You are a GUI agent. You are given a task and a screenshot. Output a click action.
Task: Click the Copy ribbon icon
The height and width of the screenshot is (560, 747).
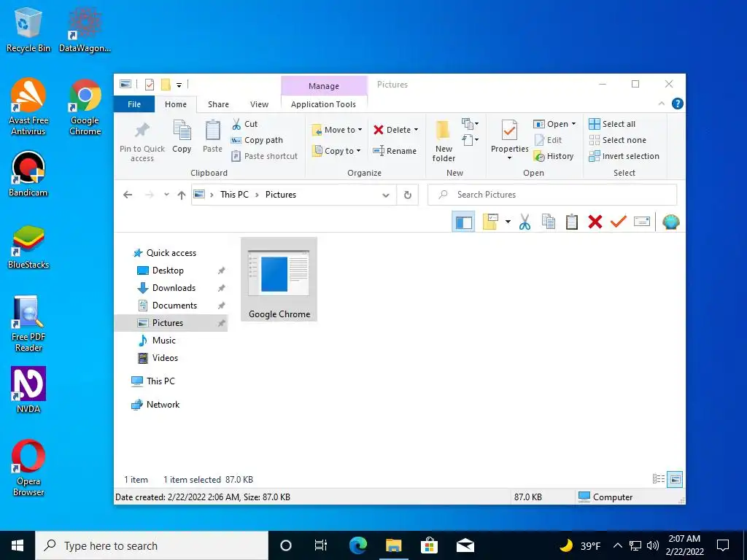[x=182, y=131]
